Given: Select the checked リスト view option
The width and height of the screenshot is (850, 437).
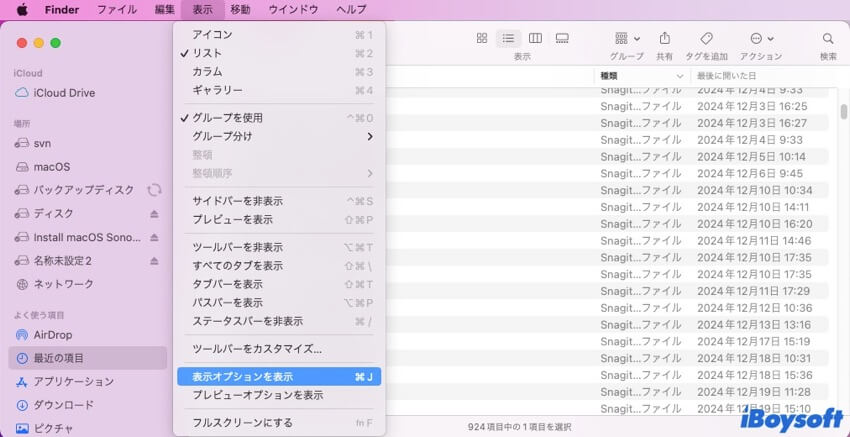Looking at the screenshot, I should click(x=207, y=53).
